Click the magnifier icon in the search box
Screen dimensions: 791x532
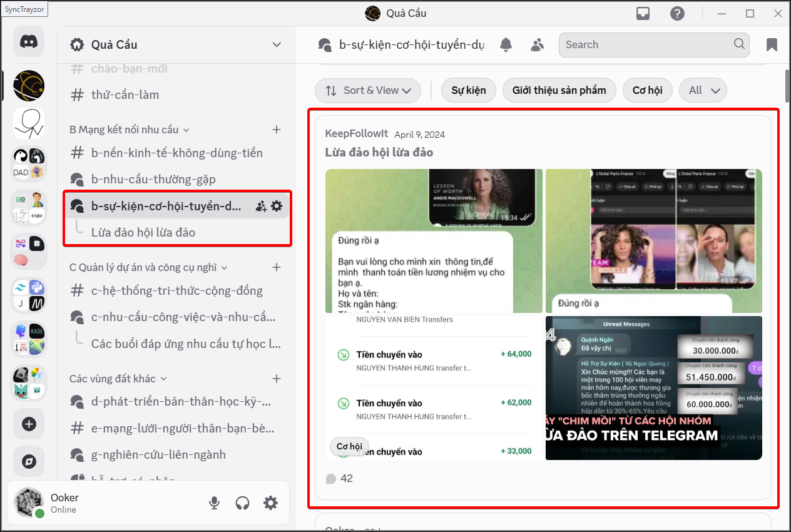click(x=740, y=44)
